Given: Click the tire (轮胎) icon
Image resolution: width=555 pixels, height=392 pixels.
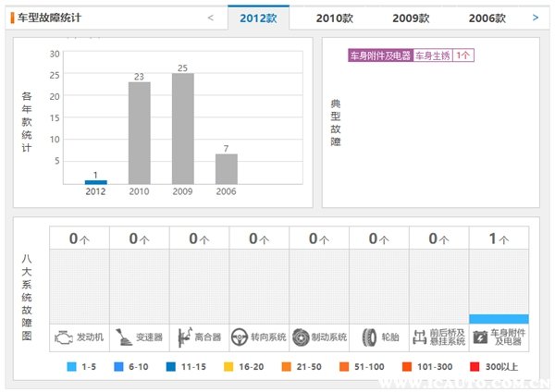Looking at the screenshot, I should click(368, 337).
